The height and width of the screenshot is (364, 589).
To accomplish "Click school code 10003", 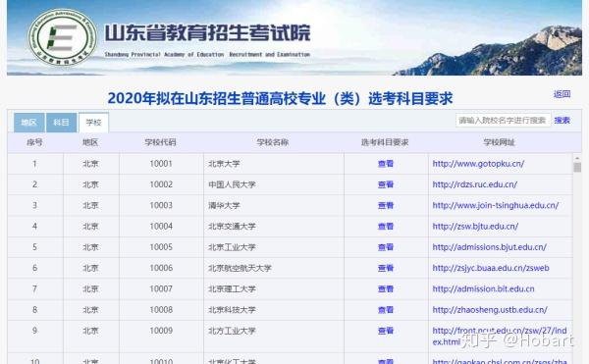I will coord(161,205).
